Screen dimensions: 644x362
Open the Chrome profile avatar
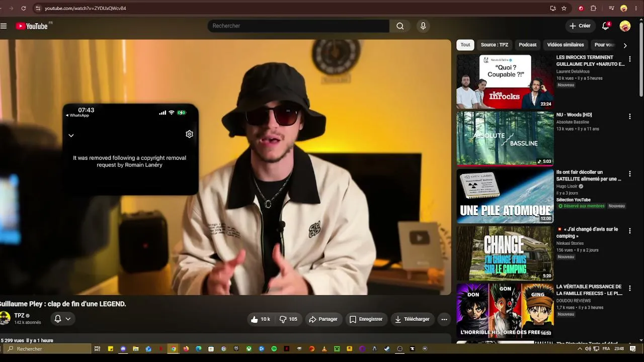[x=624, y=8]
